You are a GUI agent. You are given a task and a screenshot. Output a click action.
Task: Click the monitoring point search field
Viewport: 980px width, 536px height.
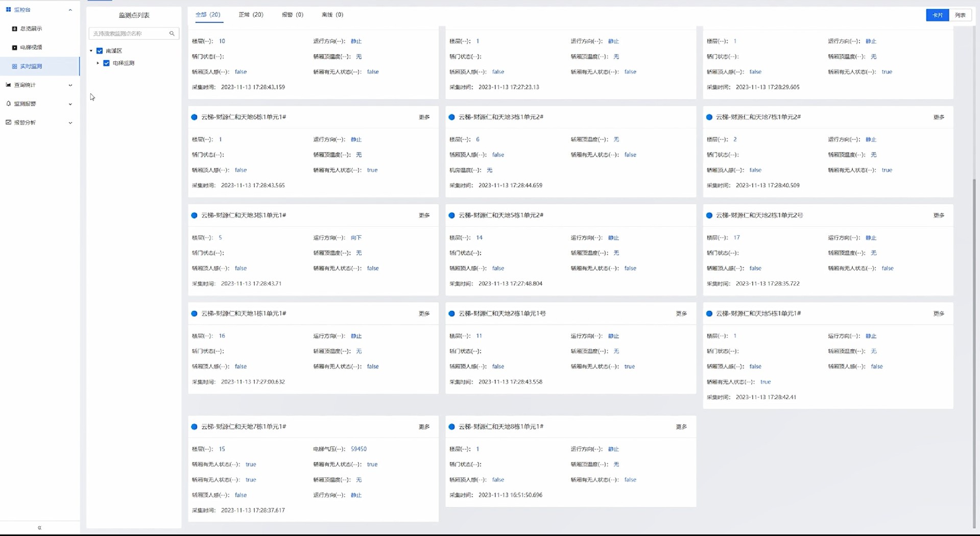(x=129, y=34)
